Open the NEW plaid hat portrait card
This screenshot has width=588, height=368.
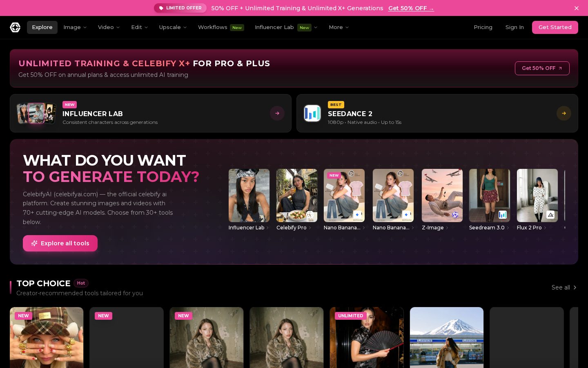[x=47, y=338]
